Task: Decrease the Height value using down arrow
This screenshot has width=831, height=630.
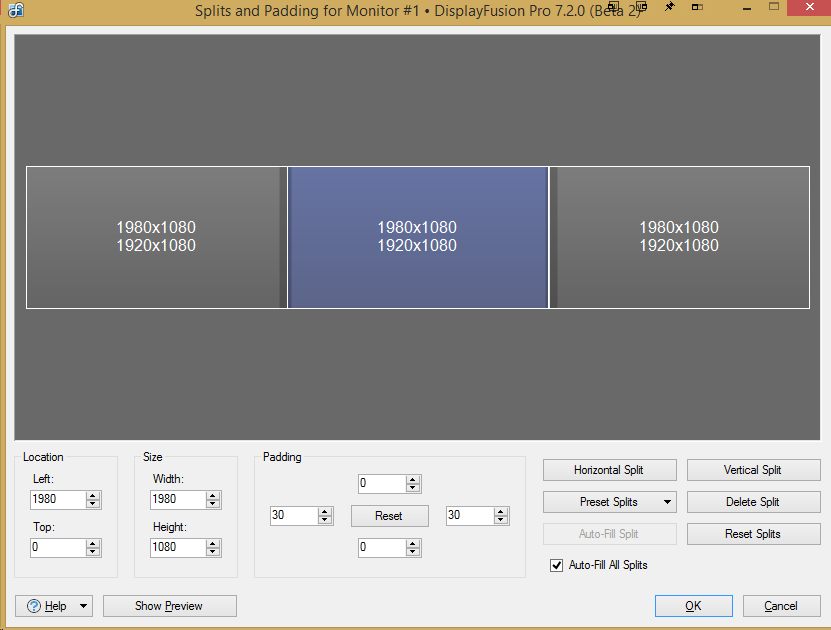Action: pyautogui.click(x=213, y=552)
